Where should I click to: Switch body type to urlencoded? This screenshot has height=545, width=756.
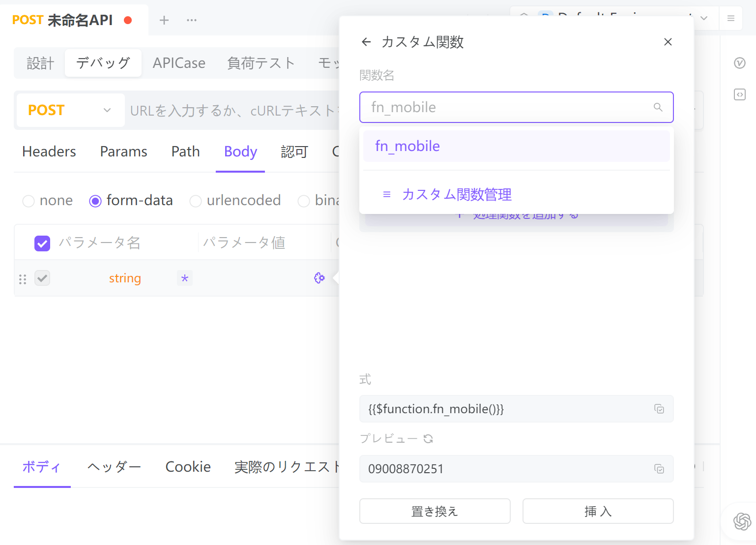click(196, 201)
